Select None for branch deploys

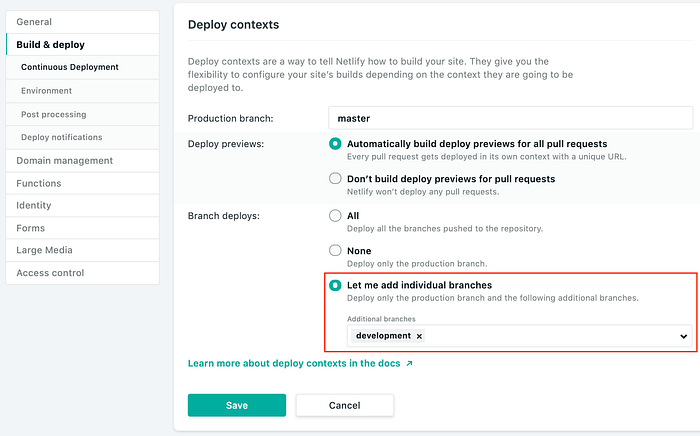[x=335, y=250]
